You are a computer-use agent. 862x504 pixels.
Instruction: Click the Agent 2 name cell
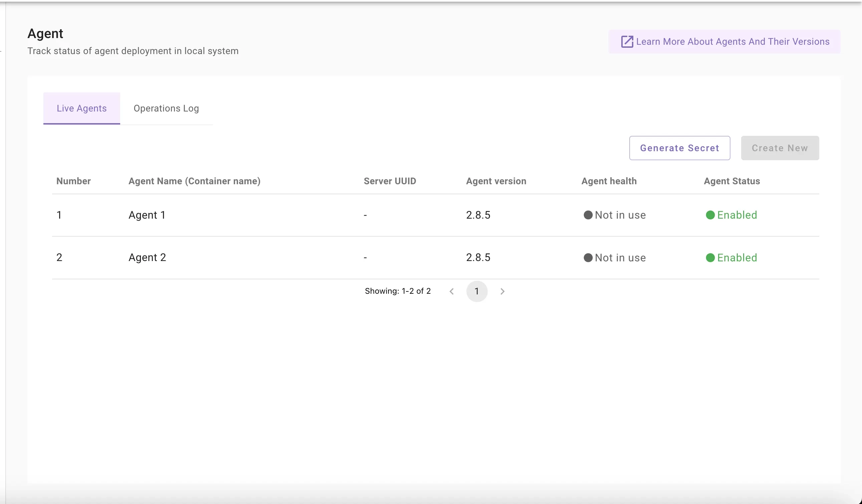(147, 257)
